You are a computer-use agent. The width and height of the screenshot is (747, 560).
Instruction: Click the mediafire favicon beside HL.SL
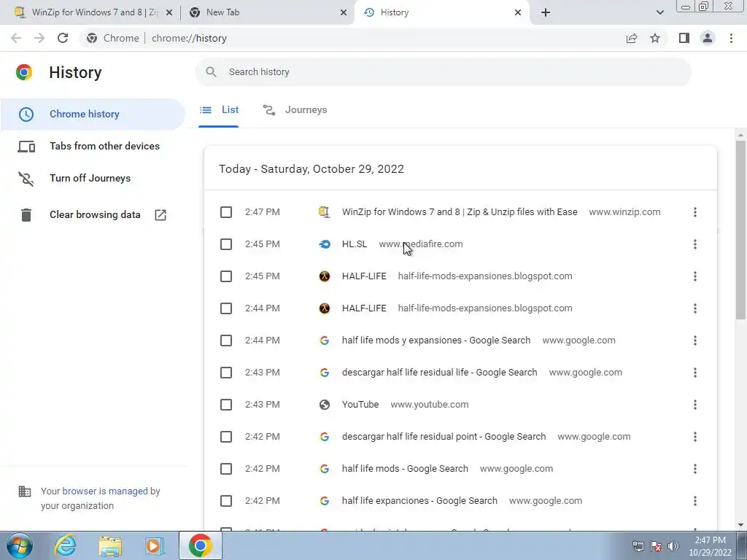pyautogui.click(x=325, y=244)
